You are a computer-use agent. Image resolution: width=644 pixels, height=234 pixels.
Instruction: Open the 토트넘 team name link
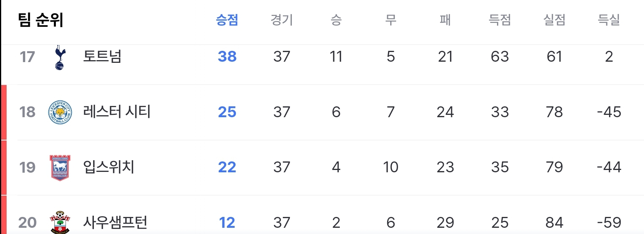click(102, 56)
